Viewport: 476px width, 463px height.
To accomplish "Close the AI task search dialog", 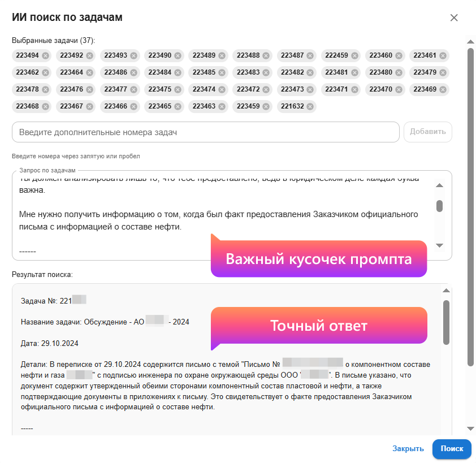I will tap(453, 18).
